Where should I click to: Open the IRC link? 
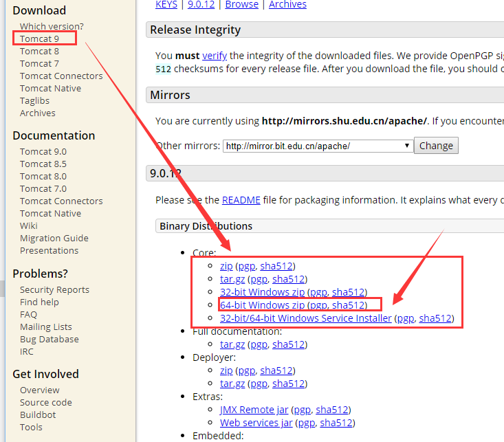[x=26, y=352]
